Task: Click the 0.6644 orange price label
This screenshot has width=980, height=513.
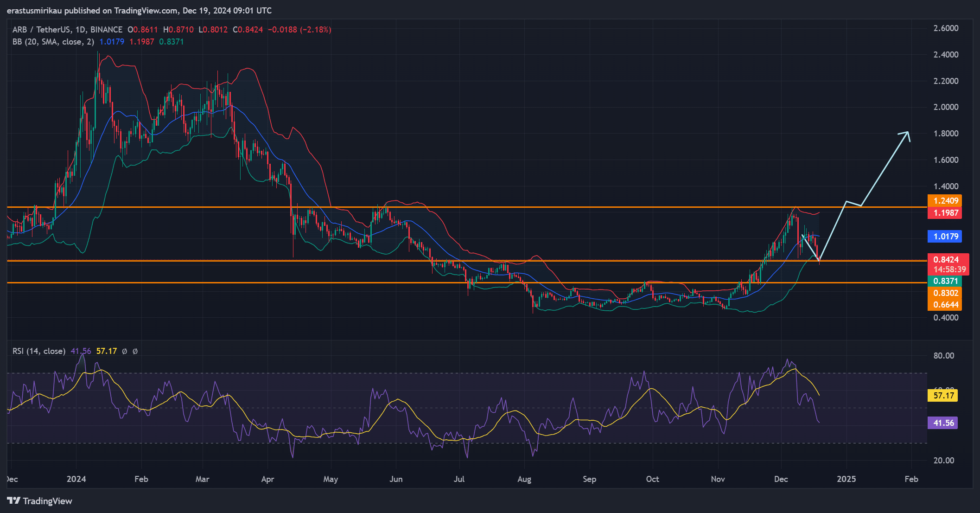Action: coord(945,305)
